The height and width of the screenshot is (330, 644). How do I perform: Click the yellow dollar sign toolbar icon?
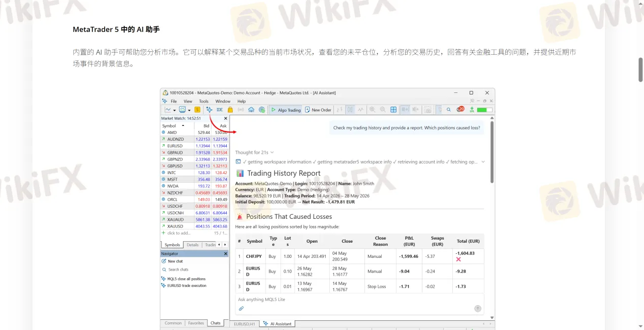click(x=197, y=110)
